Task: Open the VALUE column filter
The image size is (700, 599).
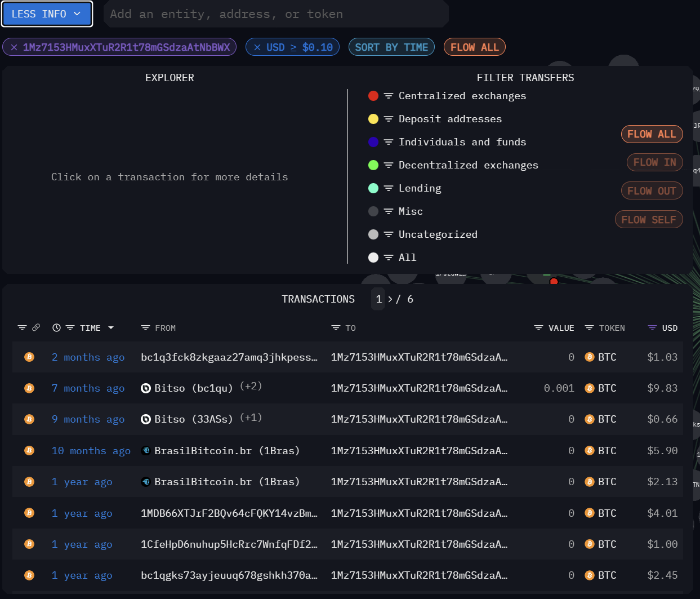Action: coord(538,327)
